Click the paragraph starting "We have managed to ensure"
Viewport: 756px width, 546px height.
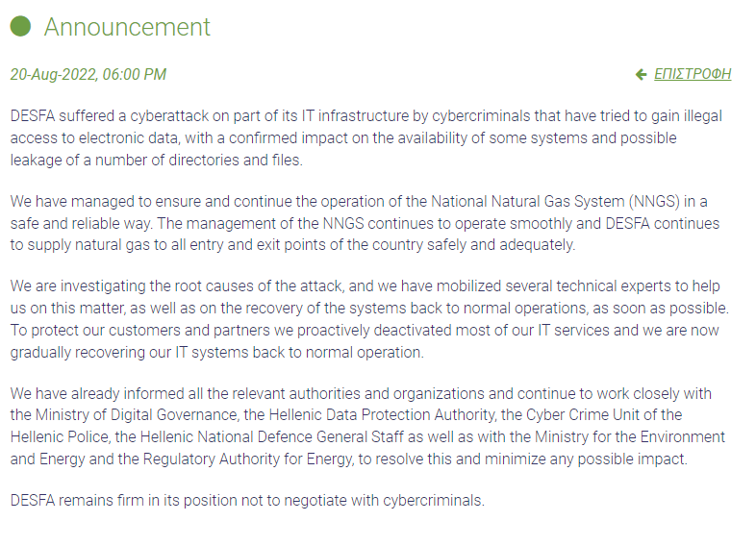coord(365,223)
